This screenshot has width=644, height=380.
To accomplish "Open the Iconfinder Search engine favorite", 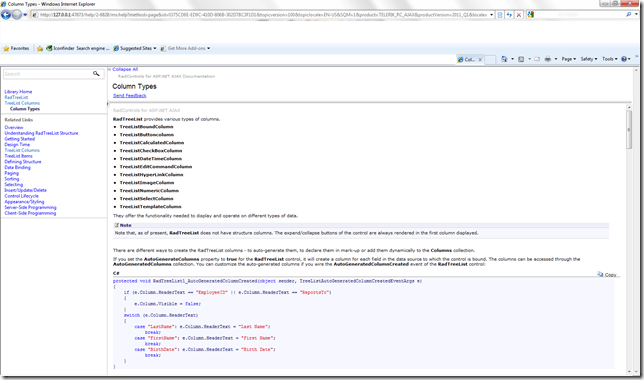I will point(78,48).
